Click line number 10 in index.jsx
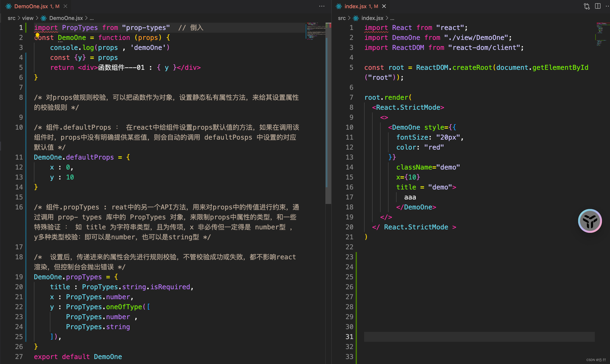610x364 pixels. click(x=349, y=127)
